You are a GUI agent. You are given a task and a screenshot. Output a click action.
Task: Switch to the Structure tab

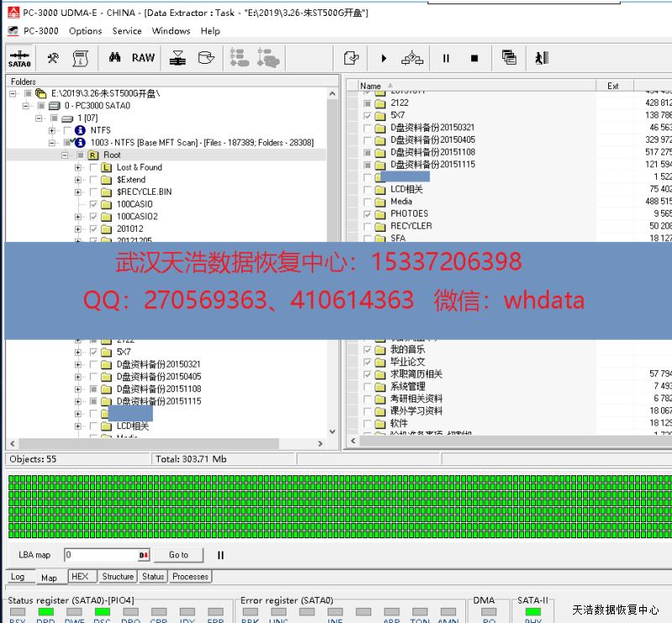point(118,577)
